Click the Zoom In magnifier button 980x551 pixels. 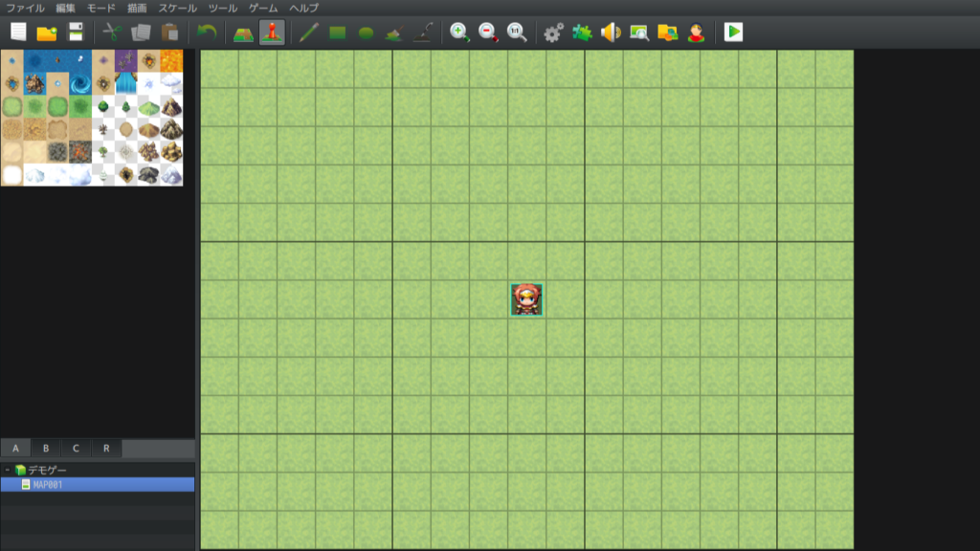[x=459, y=33]
